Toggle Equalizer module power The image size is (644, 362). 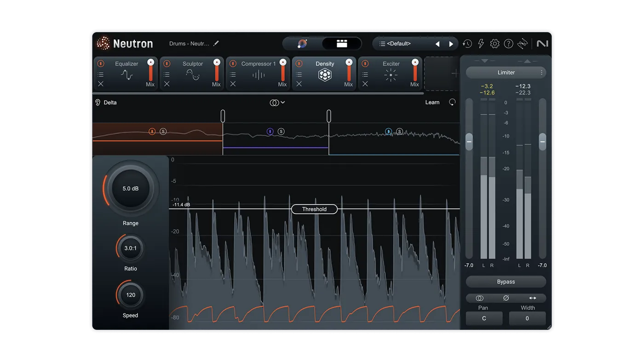(x=101, y=64)
